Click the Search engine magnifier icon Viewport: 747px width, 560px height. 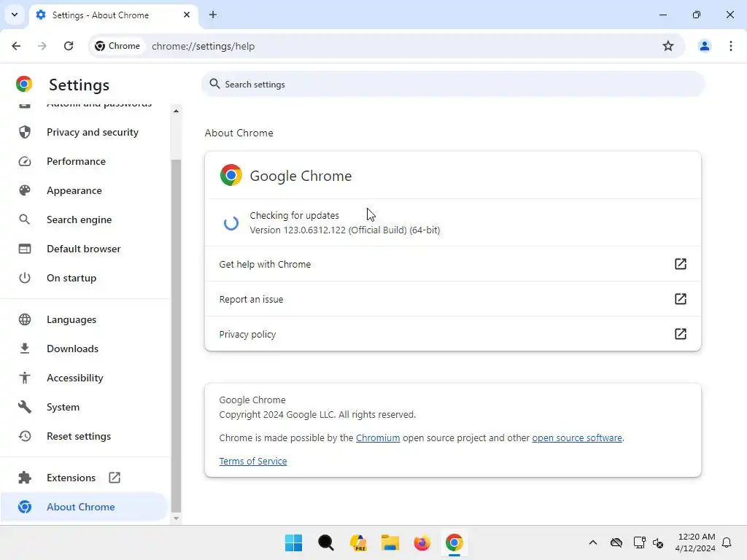click(25, 219)
